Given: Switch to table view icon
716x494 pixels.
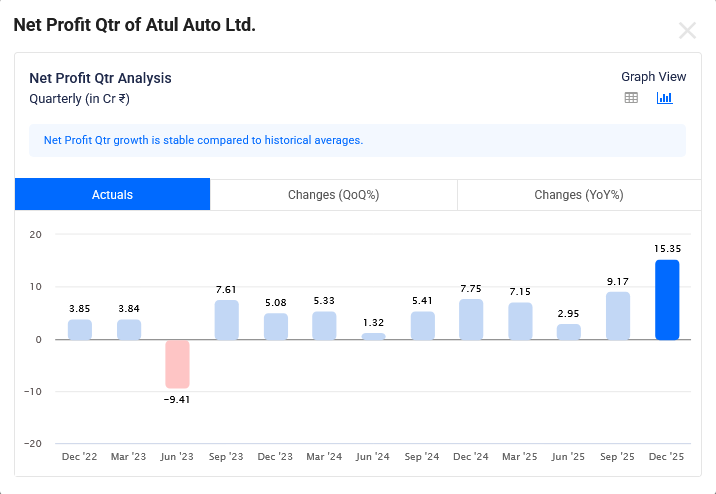Looking at the screenshot, I should [x=631, y=98].
